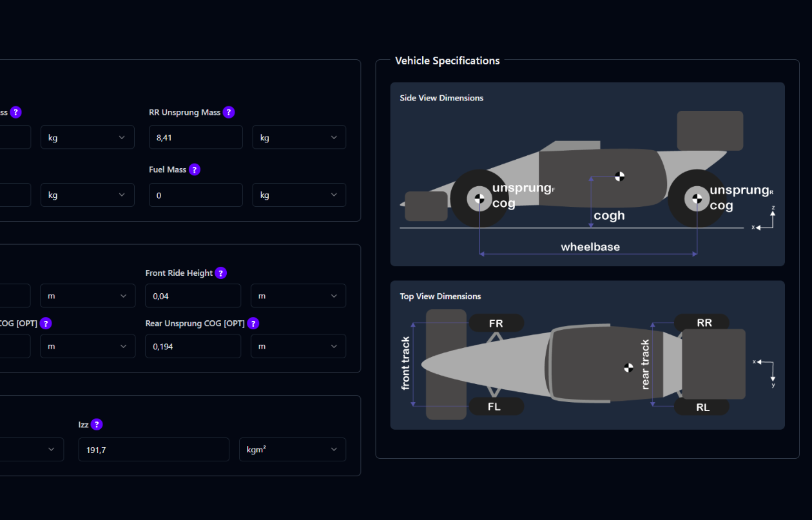Click the 'Fuel Mass' label

[168, 169]
